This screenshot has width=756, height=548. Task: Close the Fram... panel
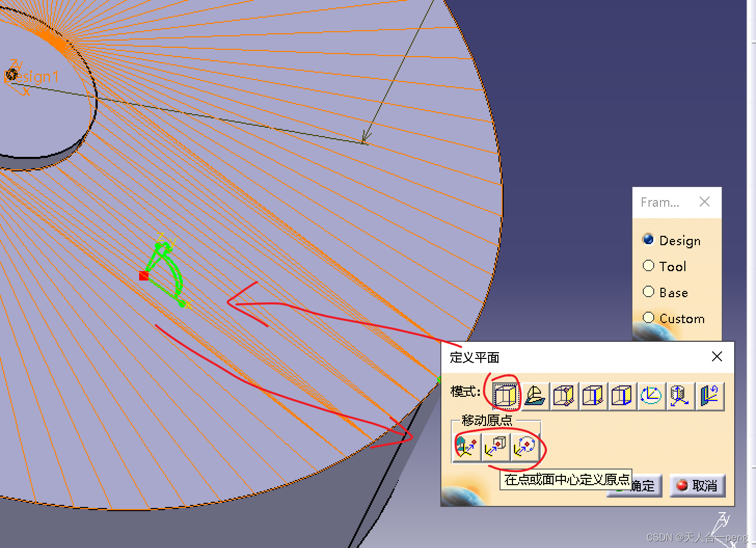tap(705, 202)
